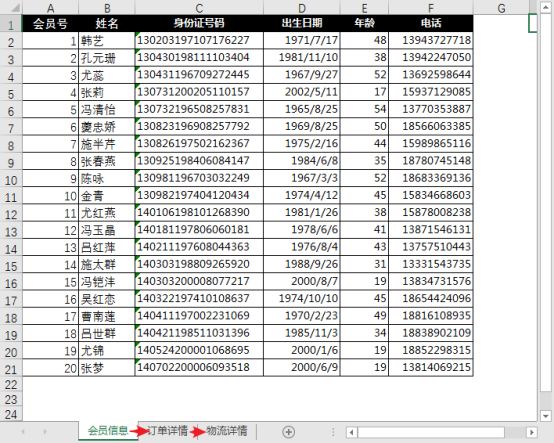Screen dimensions: 554x443
Task: Select name cell 施半芹
Action: [106, 144]
